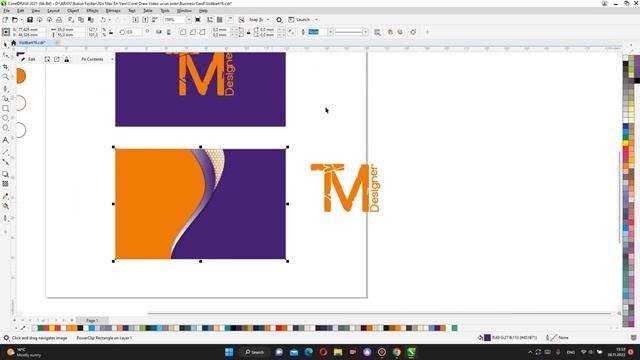Select the Interactive Fill tool in toolbox
Viewport: 640px width, 360px height.
click(5, 206)
